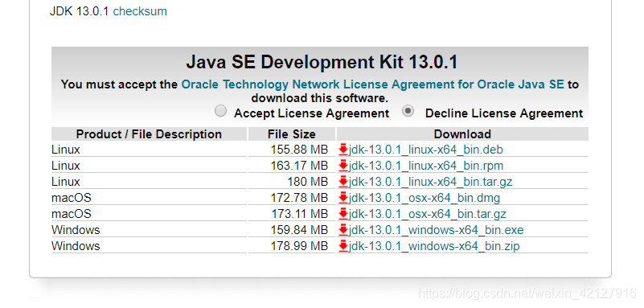The height and width of the screenshot is (308, 644).
Task: Click the JDK 13.0.1 label text
Action: pyautogui.click(x=80, y=11)
